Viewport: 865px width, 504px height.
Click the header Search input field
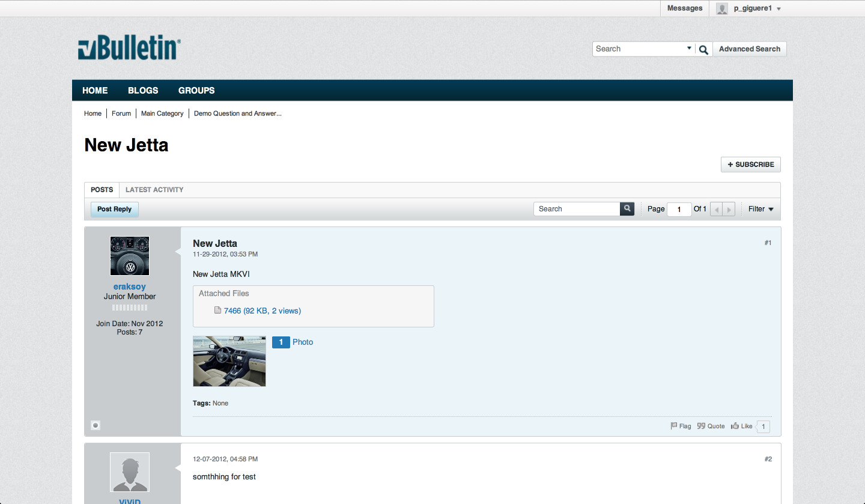pos(639,49)
